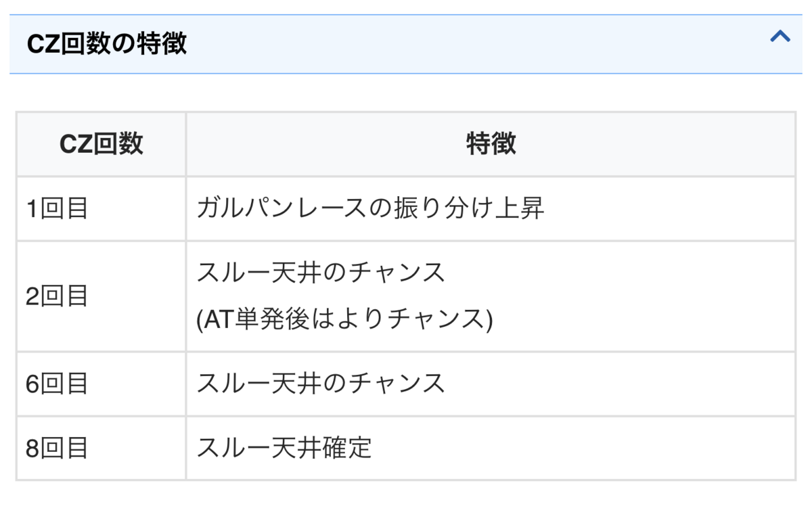Select the CZ回数 column header
The width and height of the screenshot is (812, 527).
[101, 144]
